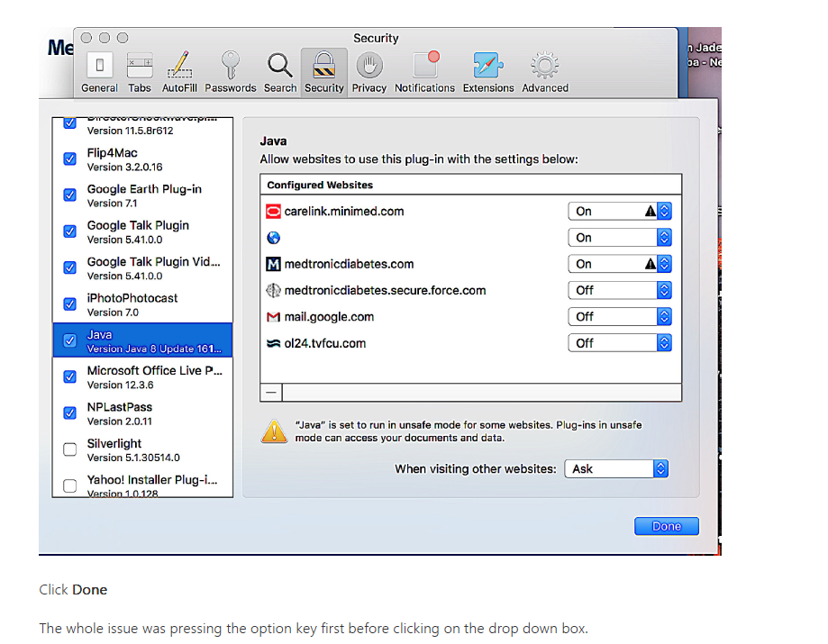The width and height of the screenshot is (828, 644).
Task: Click the warning triangle on carelink.minimed.com row
Action: [x=650, y=211]
